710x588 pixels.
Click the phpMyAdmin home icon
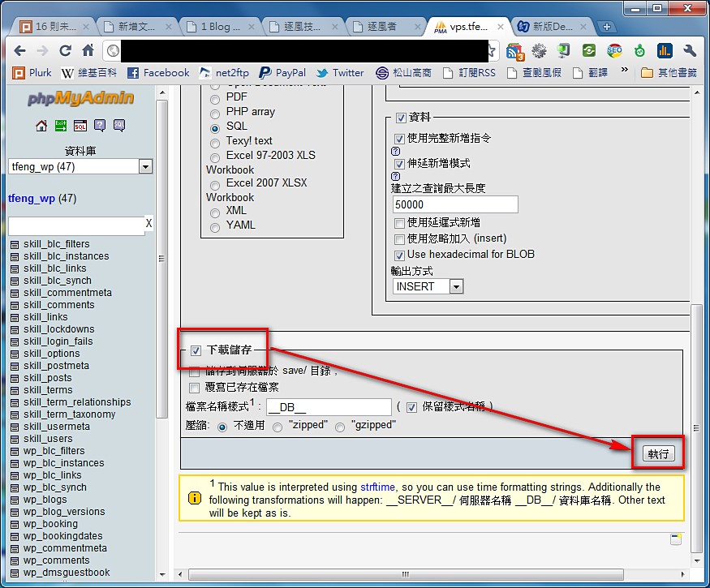(41, 126)
